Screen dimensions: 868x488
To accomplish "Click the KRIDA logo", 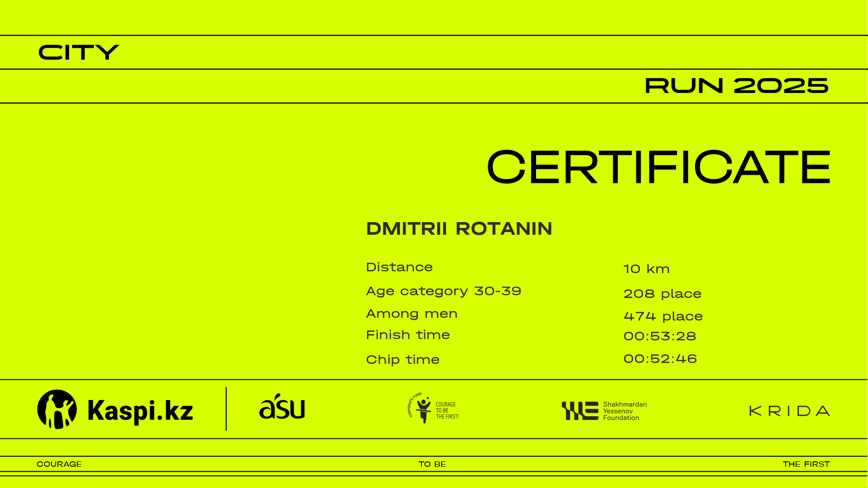I will [789, 411].
